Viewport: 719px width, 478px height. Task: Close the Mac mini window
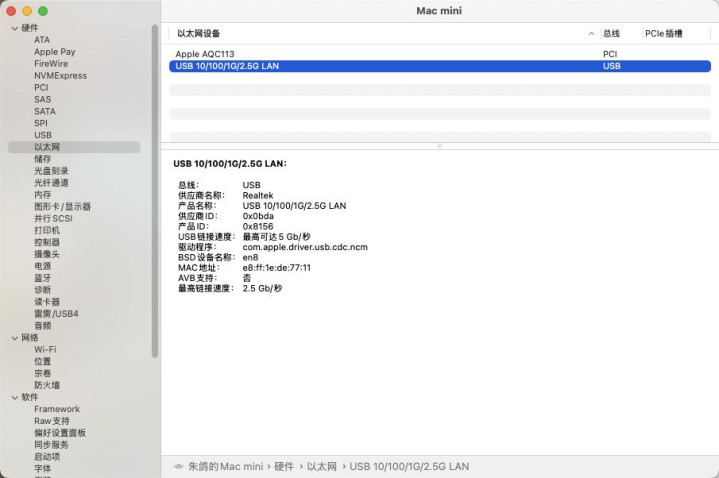(11, 11)
